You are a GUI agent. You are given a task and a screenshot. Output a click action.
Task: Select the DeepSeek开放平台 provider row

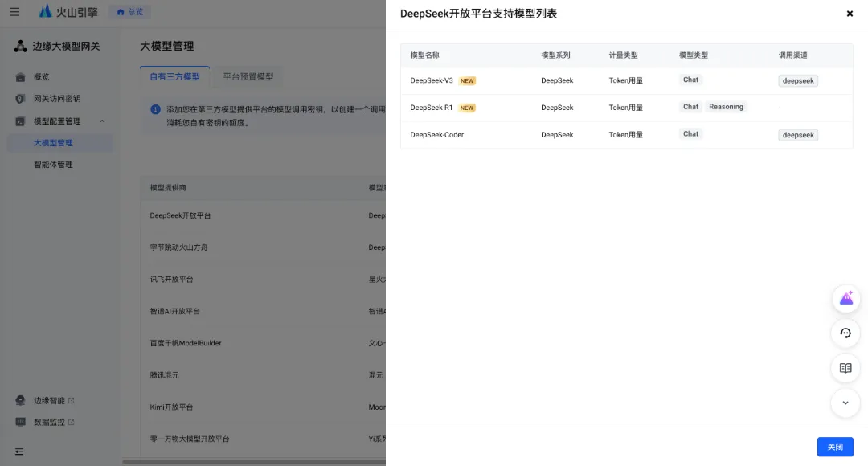click(263, 215)
